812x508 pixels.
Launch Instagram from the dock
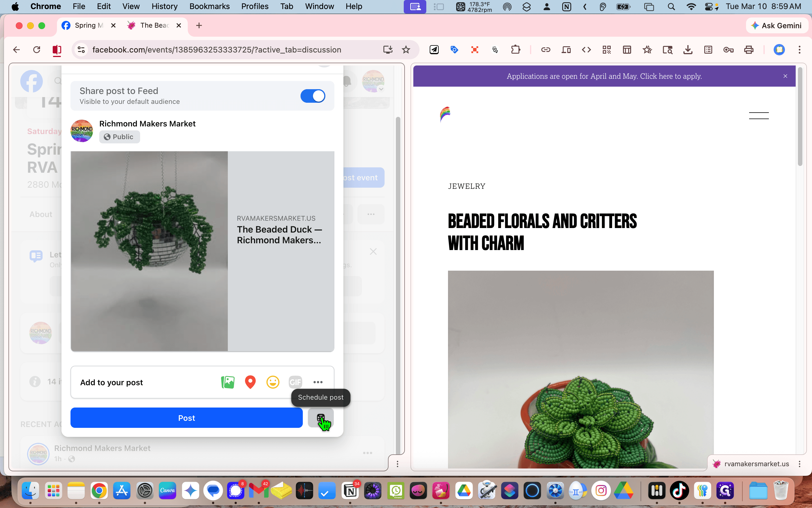point(601,491)
